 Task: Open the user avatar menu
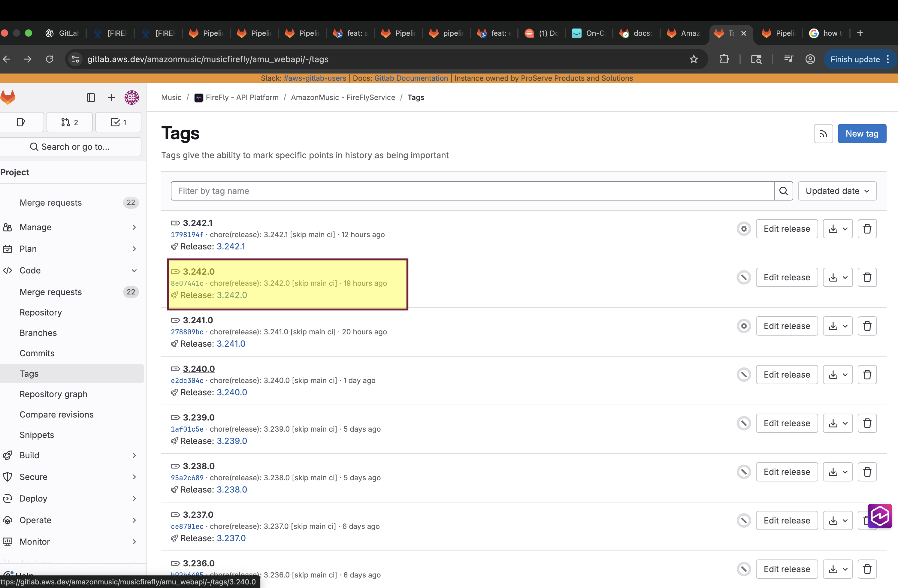(132, 98)
